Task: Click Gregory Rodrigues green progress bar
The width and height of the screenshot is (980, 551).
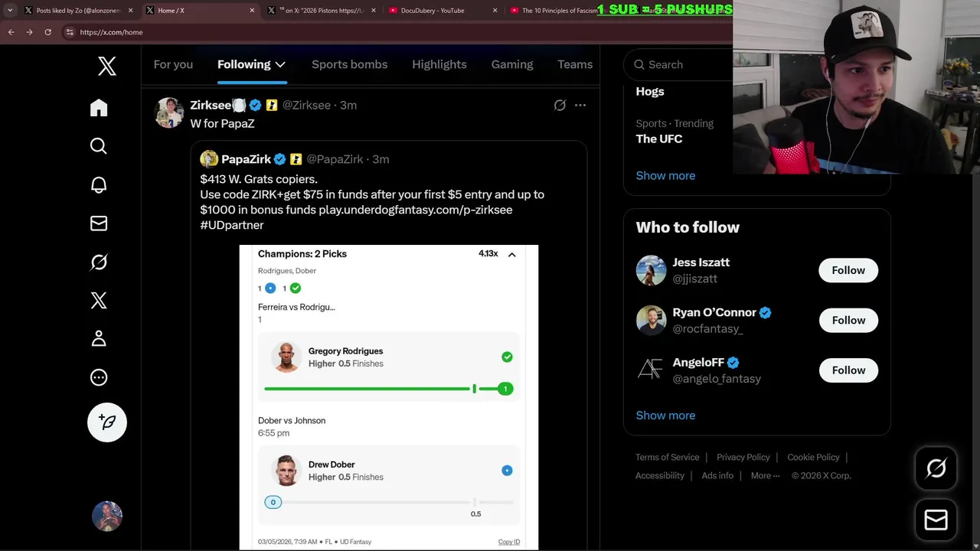Action: point(389,389)
